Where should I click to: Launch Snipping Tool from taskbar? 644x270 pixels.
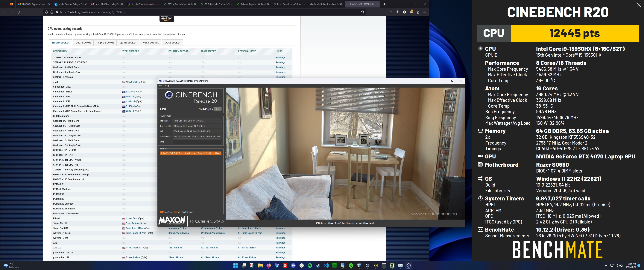(x=252, y=265)
